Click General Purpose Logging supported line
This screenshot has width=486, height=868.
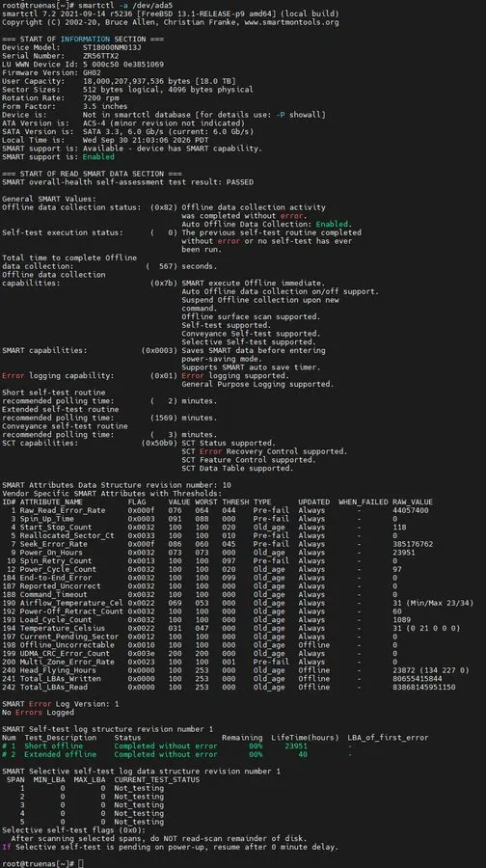257,384
